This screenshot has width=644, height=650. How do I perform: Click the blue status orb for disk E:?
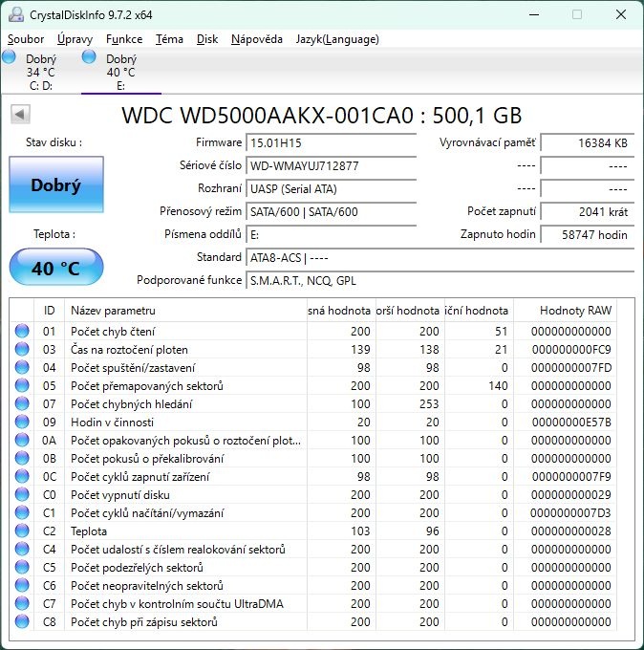click(x=89, y=56)
